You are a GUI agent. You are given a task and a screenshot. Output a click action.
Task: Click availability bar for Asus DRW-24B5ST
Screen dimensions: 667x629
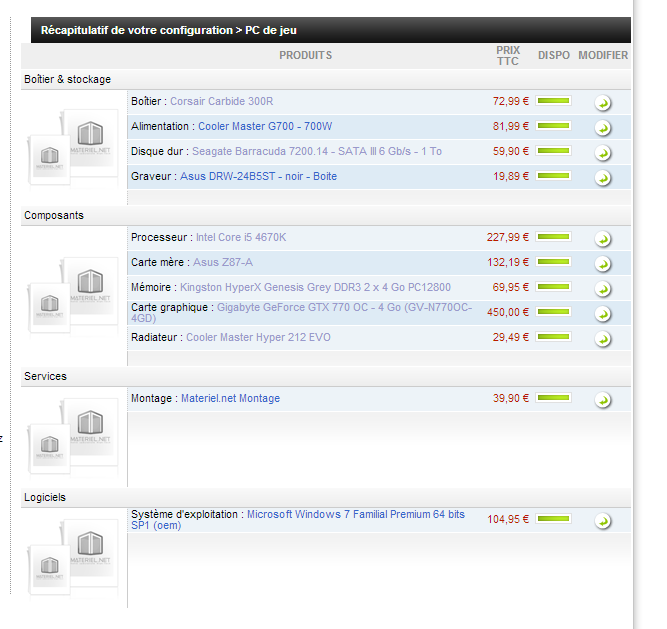point(553,176)
